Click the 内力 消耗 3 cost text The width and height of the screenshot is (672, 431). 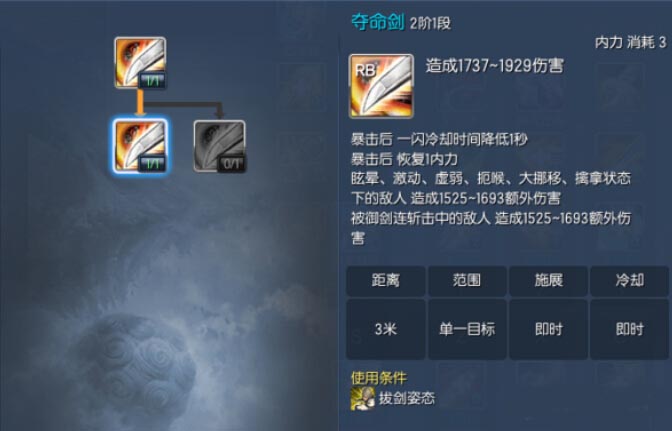pyautogui.click(x=631, y=42)
